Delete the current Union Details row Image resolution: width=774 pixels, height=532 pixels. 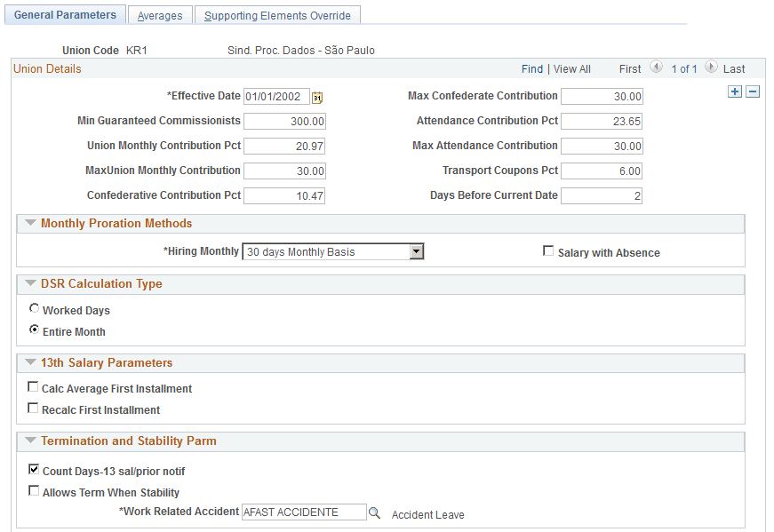coord(753,91)
